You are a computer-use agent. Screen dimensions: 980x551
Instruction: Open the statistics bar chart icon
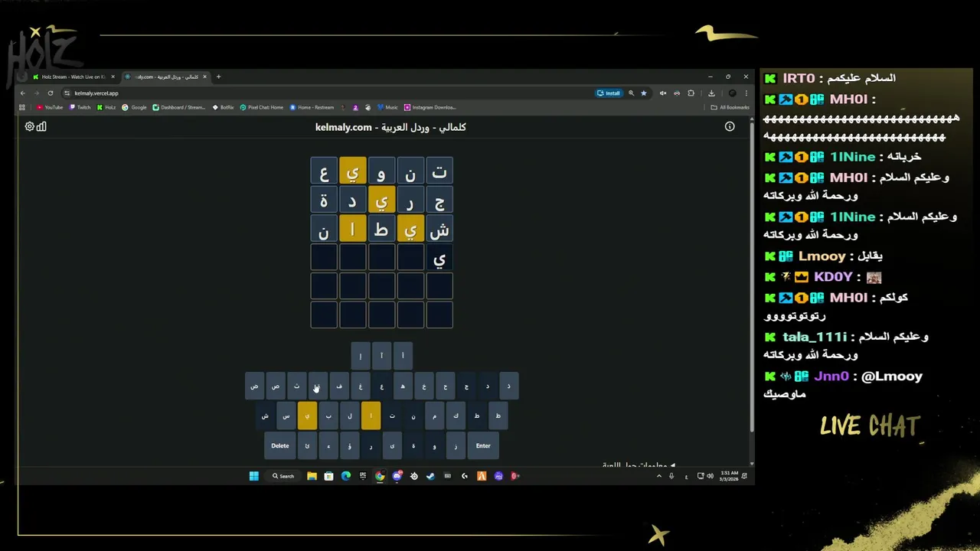coord(41,127)
